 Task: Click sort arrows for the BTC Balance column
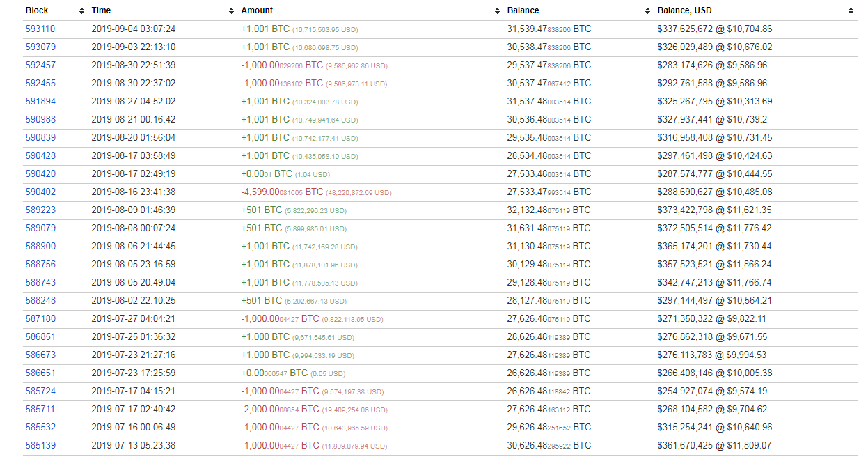(x=648, y=11)
